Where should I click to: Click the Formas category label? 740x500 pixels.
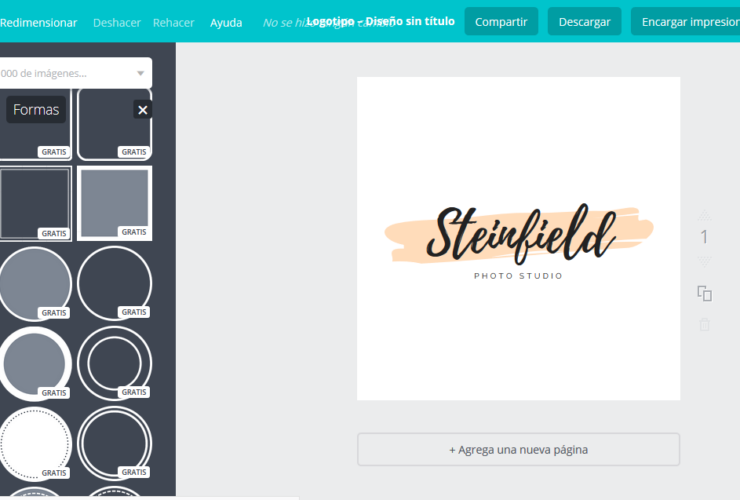coord(36,110)
